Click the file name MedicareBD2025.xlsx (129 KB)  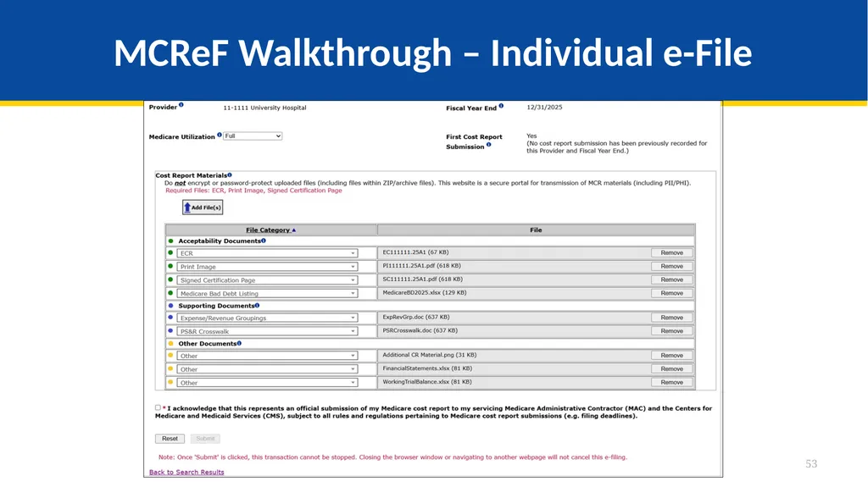click(425, 293)
